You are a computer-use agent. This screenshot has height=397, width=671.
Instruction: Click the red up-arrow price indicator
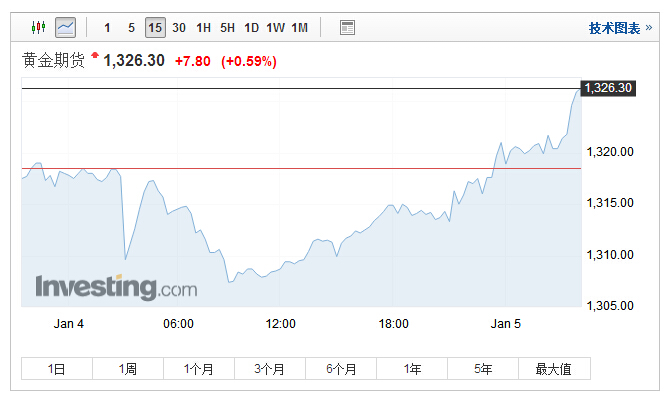(95, 55)
